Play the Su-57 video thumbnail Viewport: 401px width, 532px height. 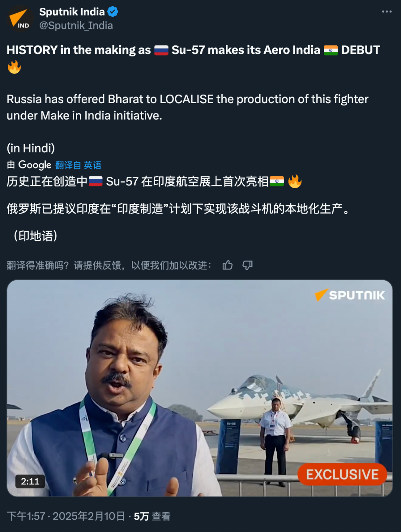pos(200,388)
